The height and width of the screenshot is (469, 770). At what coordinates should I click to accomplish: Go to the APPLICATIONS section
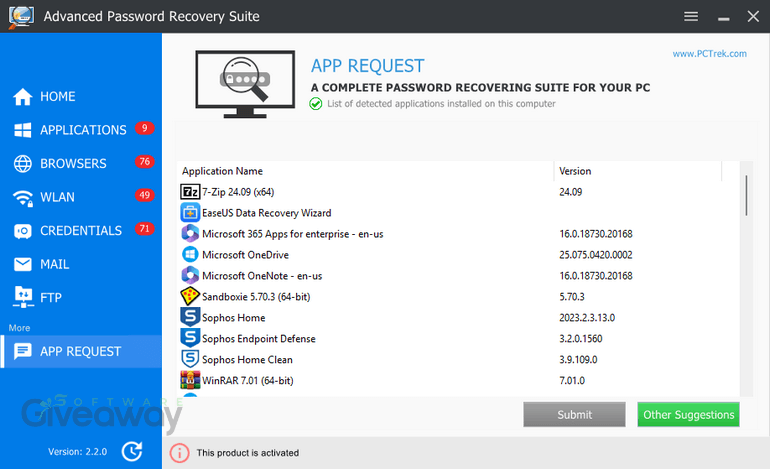coord(83,130)
